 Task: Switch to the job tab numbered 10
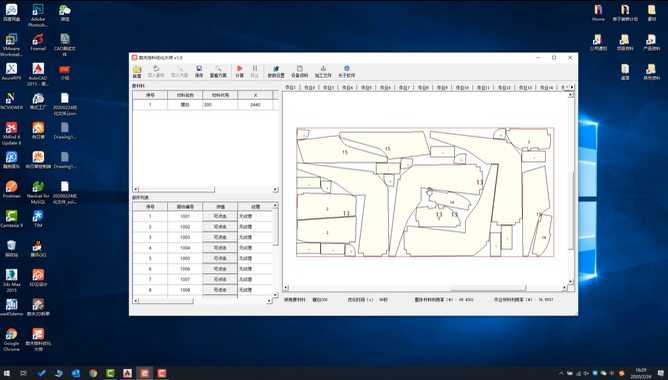(462, 87)
